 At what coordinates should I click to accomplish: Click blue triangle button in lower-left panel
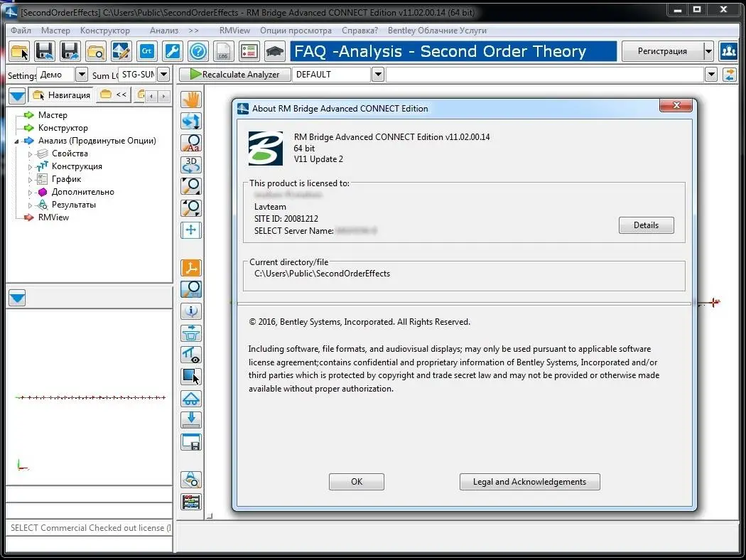[17, 298]
